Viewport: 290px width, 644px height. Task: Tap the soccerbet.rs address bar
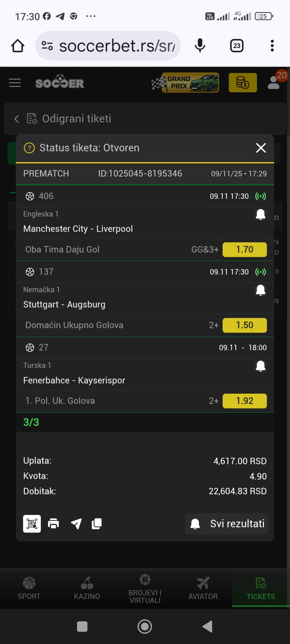116,46
